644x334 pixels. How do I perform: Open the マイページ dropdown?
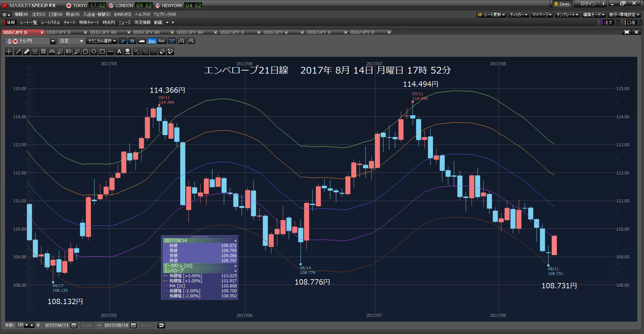coord(542,15)
